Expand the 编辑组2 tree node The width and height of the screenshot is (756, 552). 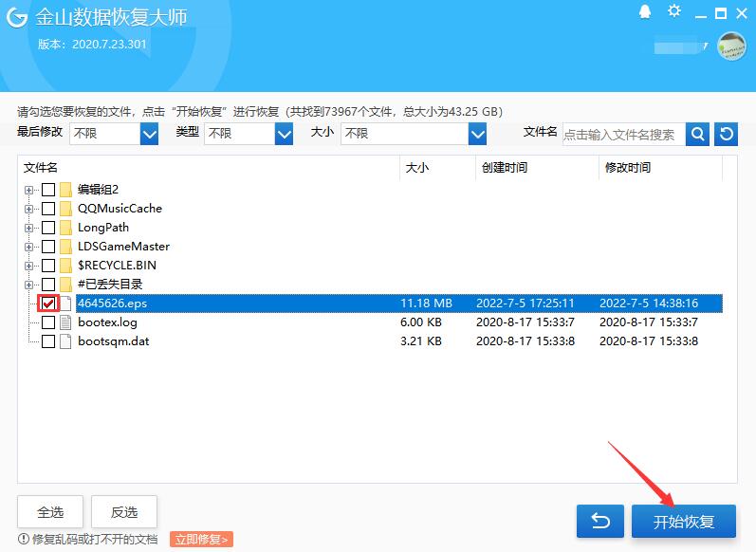pyautogui.click(x=28, y=190)
